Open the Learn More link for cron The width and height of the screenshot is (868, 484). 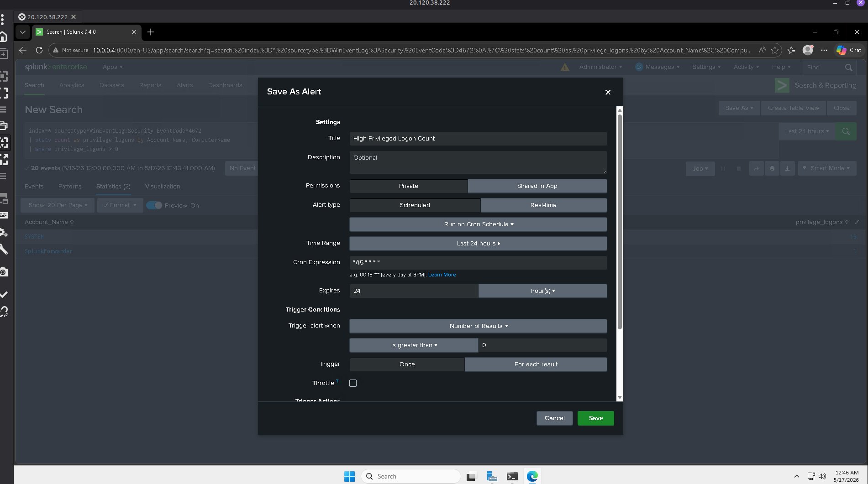[x=442, y=275]
